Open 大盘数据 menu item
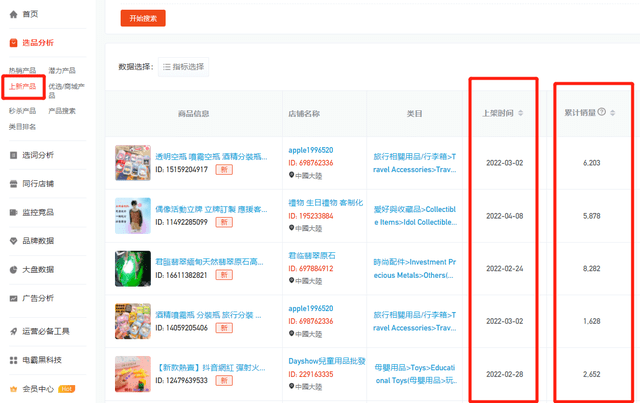 coord(38,269)
